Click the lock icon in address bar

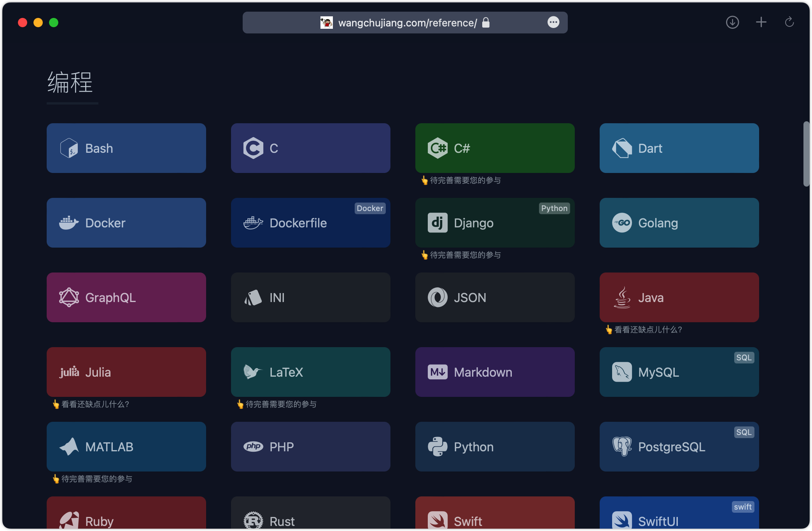coord(486,23)
